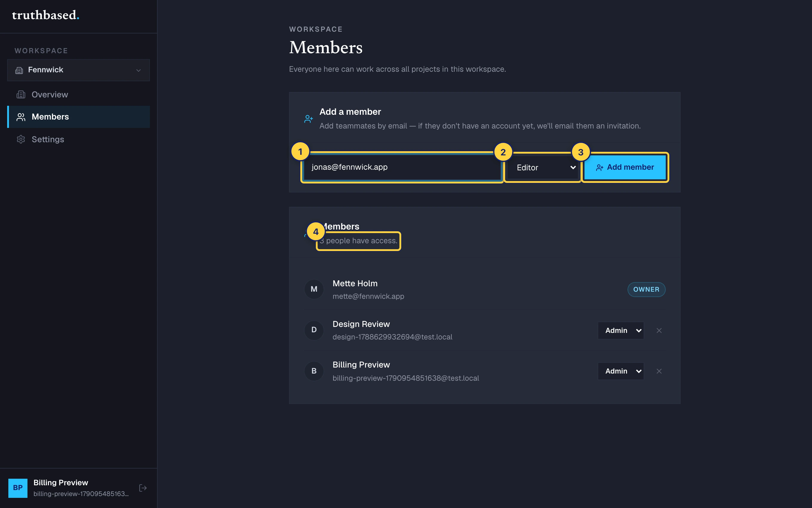Go to the Overview page

79,95
